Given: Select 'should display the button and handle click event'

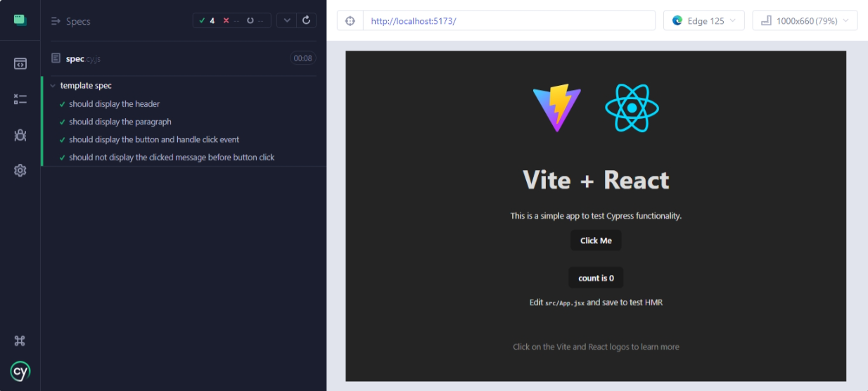Looking at the screenshot, I should pyautogui.click(x=154, y=139).
